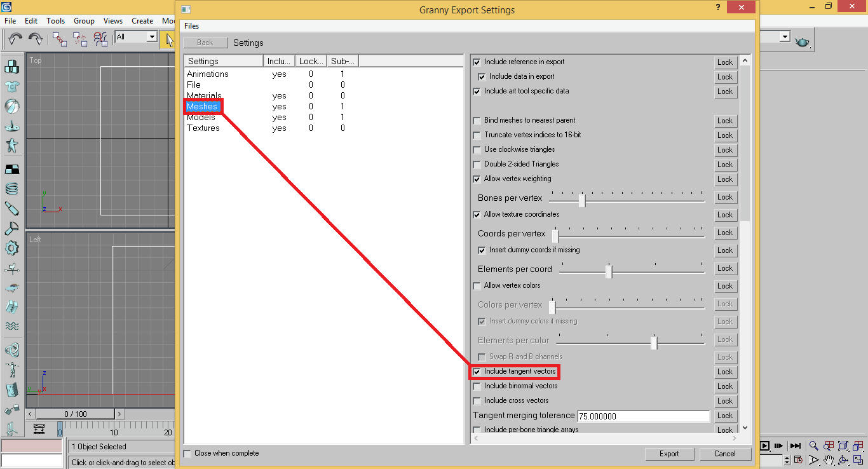
Task: Click the Maximize Viewport toggle icon
Action: pyautogui.click(x=858, y=460)
